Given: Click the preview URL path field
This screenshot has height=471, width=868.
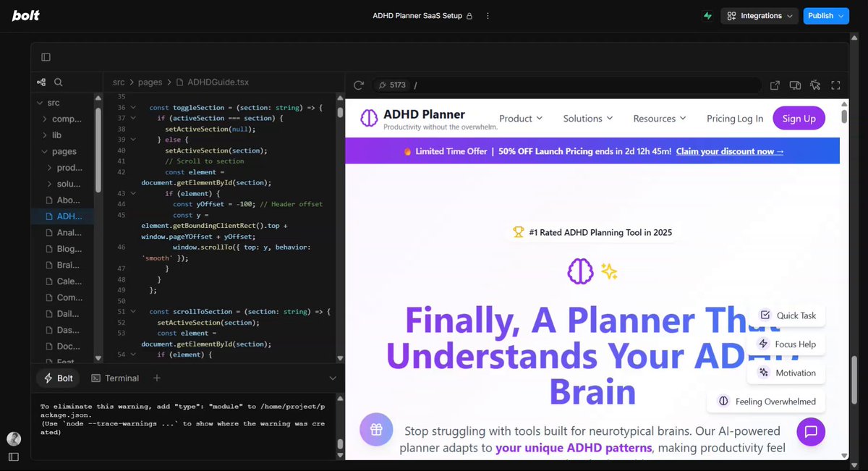Looking at the screenshot, I should click(x=586, y=85).
